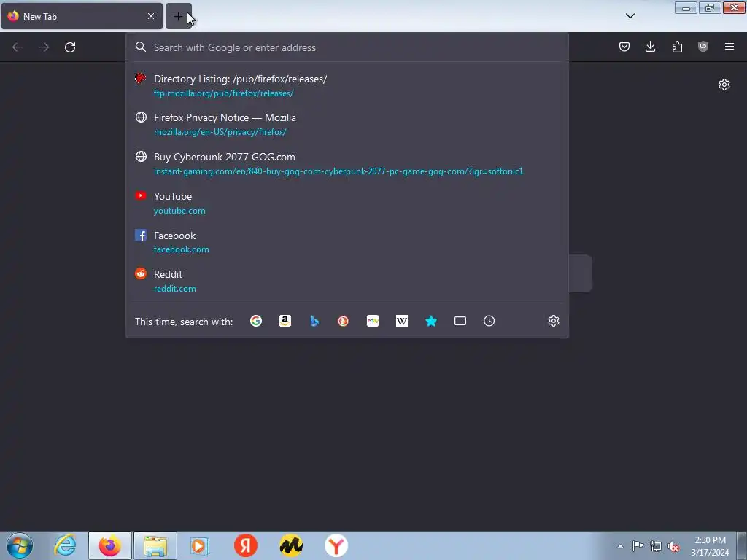Open Yandex Browser from taskbar
The image size is (747, 560).
tap(336, 545)
